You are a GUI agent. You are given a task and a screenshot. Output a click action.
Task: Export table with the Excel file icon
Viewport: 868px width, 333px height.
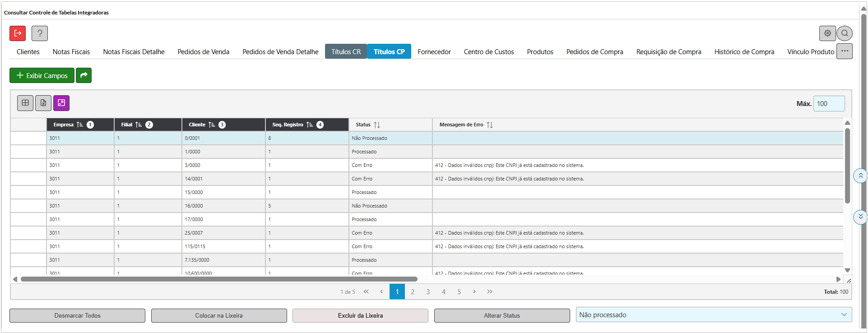tap(43, 103)
